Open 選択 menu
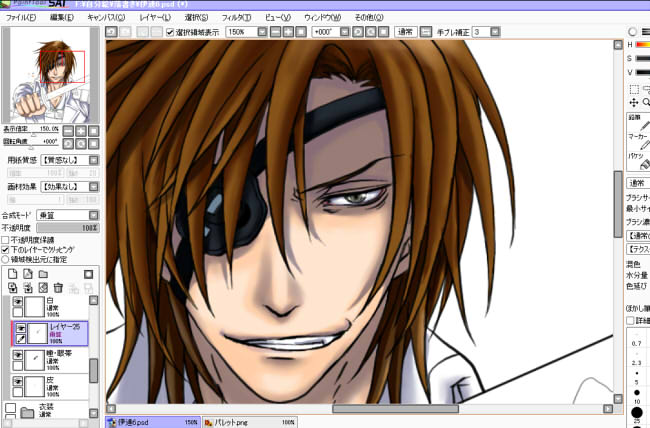This screenshot has width=650, height=428. (196, 17)
